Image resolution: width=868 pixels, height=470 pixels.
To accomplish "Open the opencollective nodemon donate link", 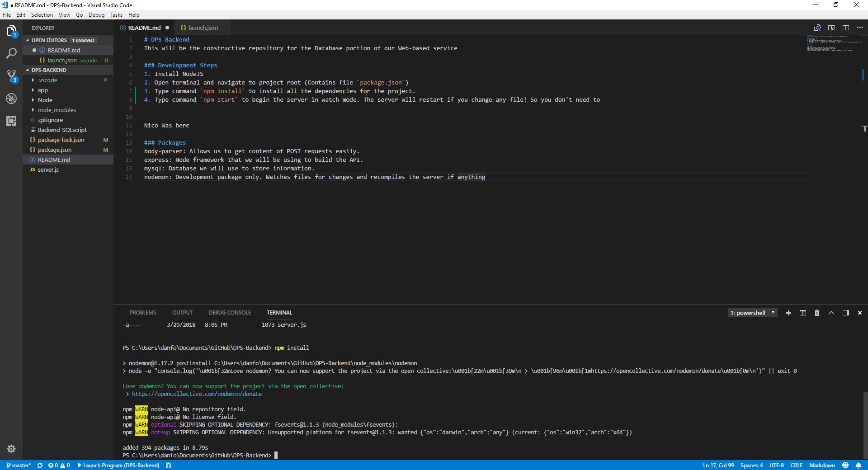I will coord(197,394).
